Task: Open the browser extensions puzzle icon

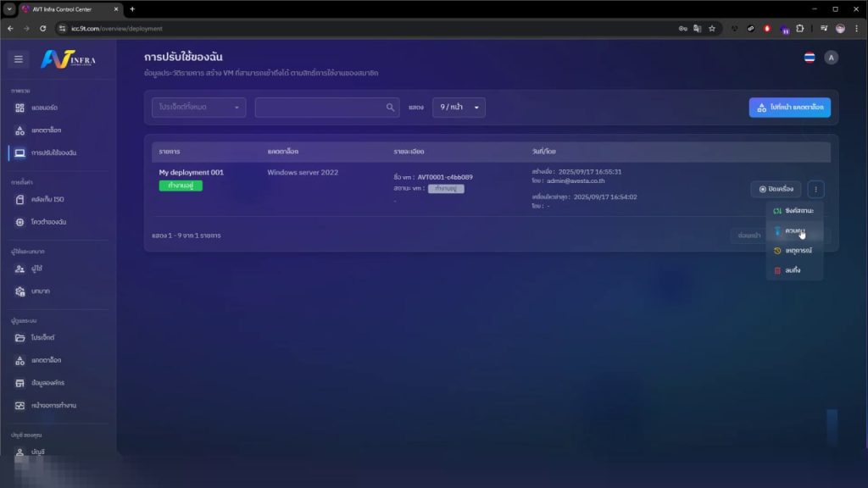Action: click(799, 28)
